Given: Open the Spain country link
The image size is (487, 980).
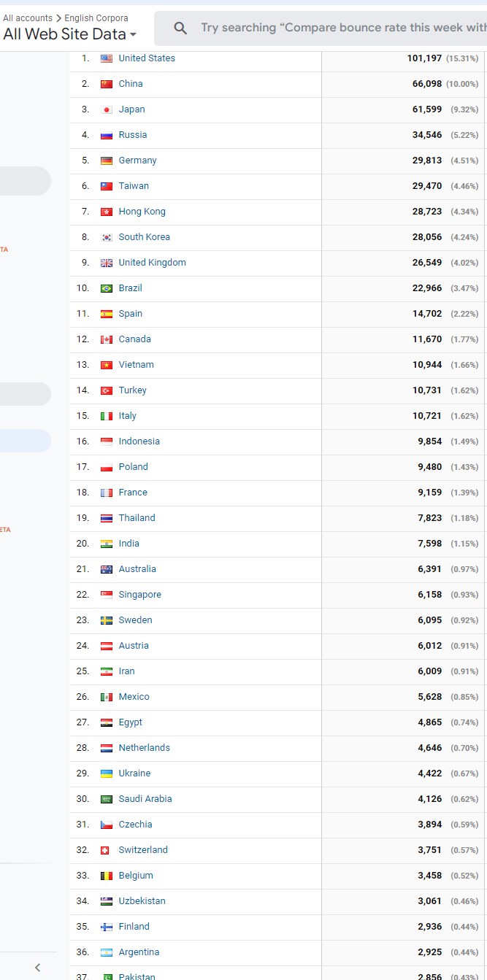Looking at the screenshot, I should 131,314.
